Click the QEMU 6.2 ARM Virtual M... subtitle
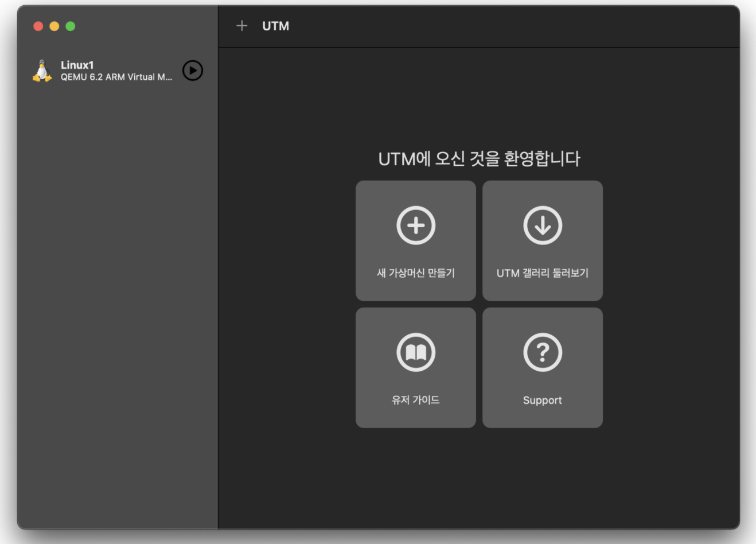The height and width of the screenshot is (544, 756). pos(116,77)
